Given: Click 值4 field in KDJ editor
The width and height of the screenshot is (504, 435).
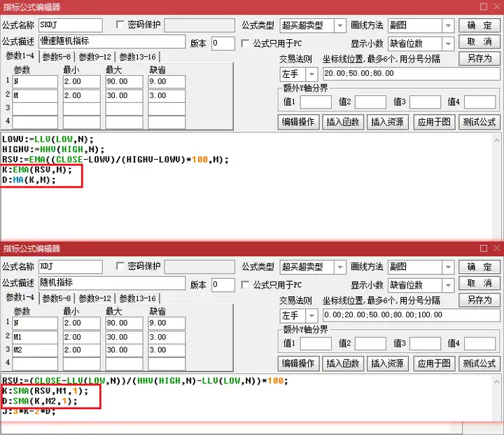Looking at the screenshot, I should (480, 344).
